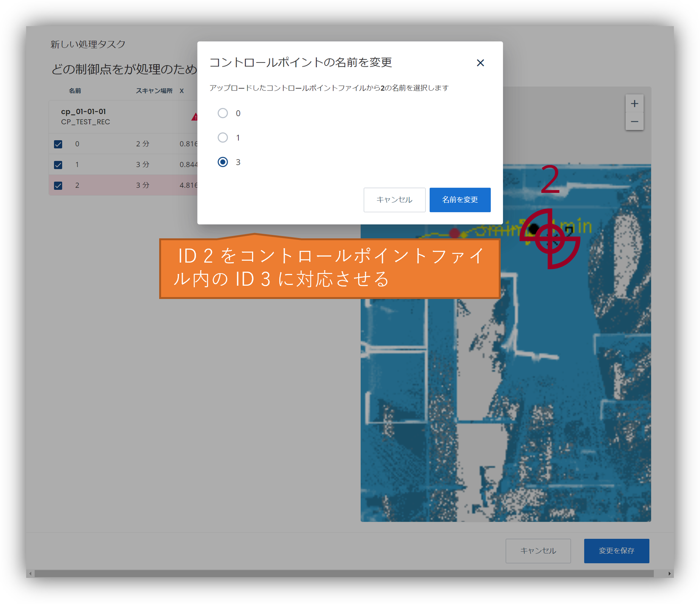Uncheck control point 1 checkbox
The width and height of the screenshot is (700, 604).
(58, 165)
